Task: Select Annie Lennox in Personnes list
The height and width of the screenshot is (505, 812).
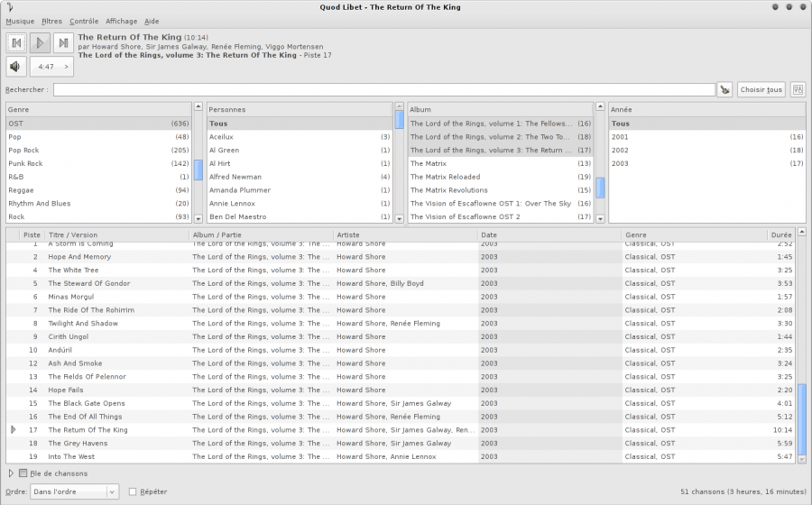Action: (300, 204)
